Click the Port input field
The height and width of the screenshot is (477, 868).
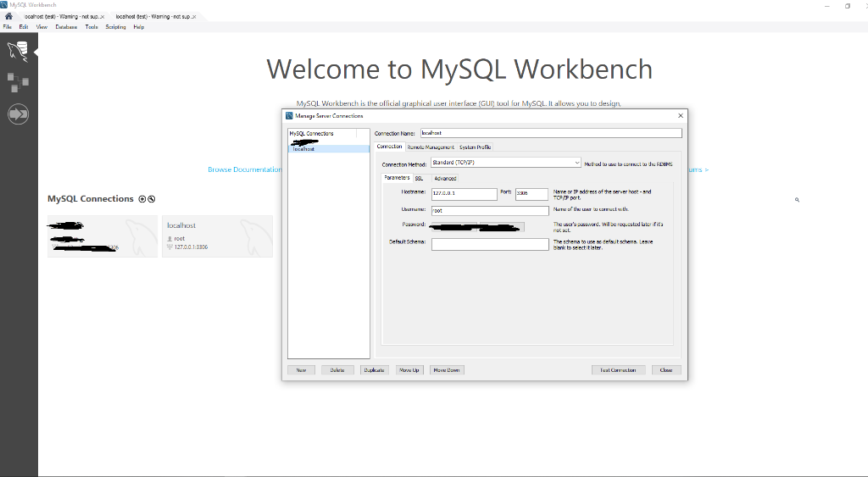point(531,194)
